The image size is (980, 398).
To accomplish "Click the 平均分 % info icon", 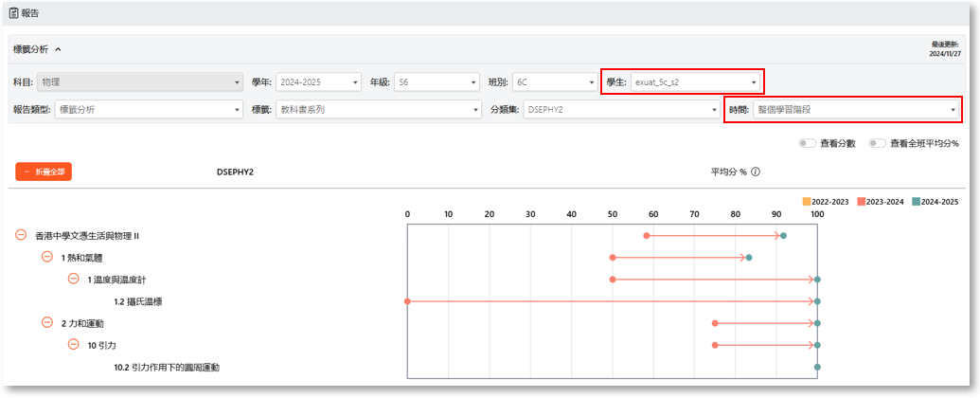I will tap(756, 172).
